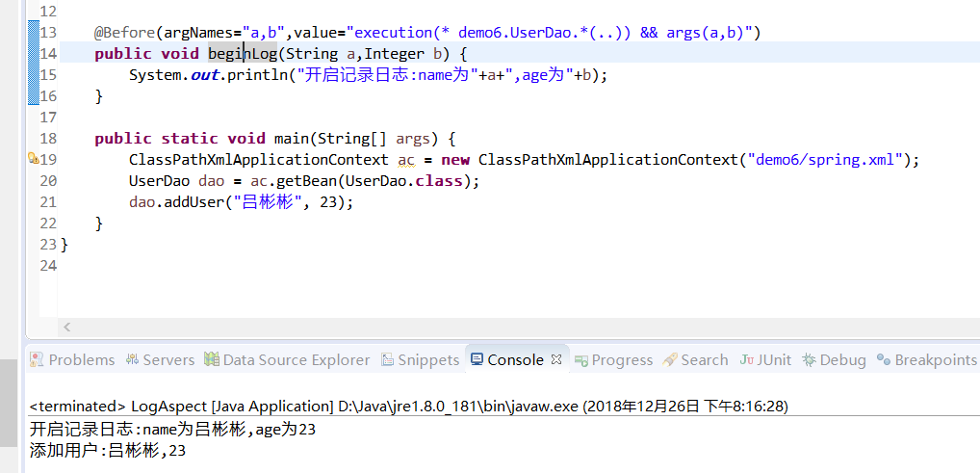
Task: Click line number 18 in the gutter
Action: pyautogui.click(x=48, y=139)
